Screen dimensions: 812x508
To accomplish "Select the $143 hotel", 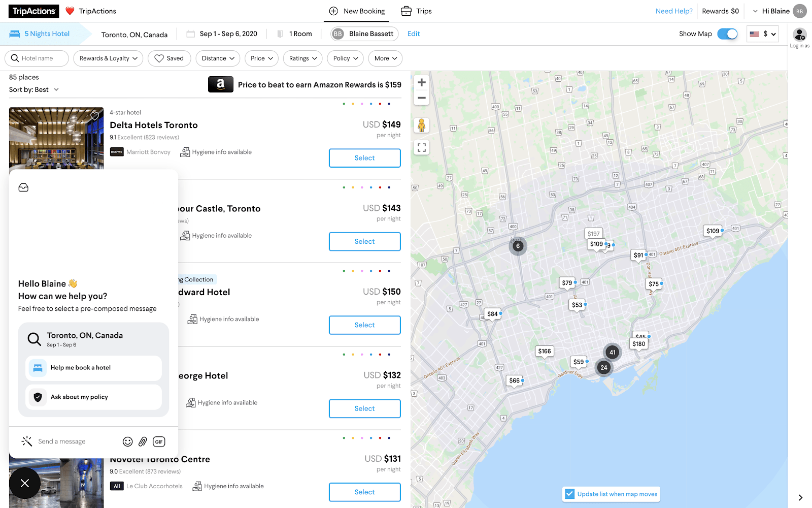I will point(365,242).
